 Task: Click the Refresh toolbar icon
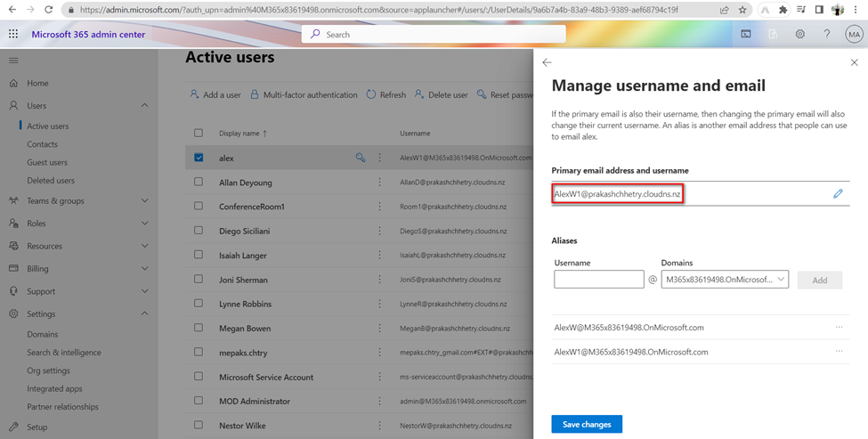pos(371,94)
